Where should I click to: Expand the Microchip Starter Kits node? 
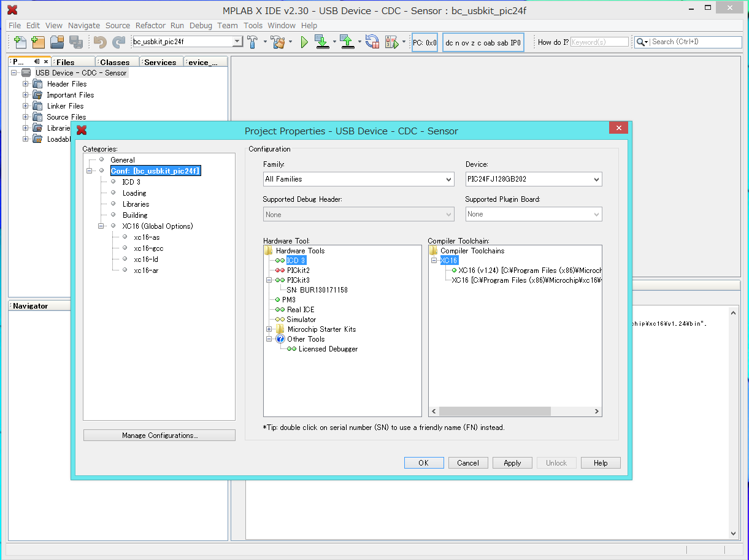pos(269,329)
